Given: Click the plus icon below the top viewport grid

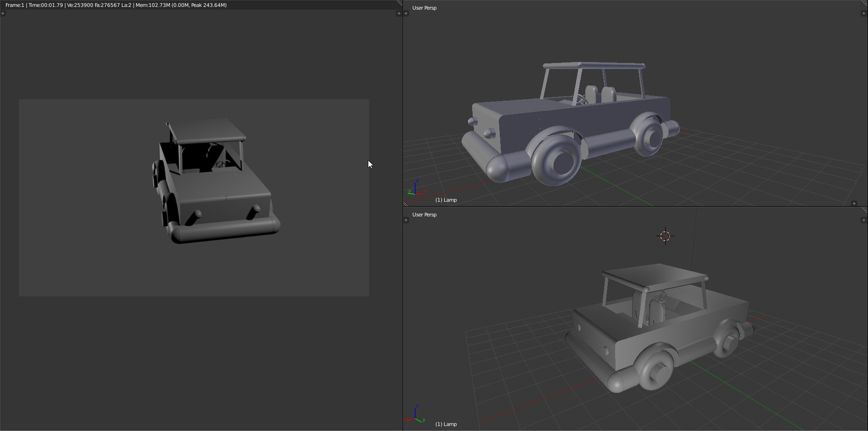Looking at the screenshot, I should 855,203.
